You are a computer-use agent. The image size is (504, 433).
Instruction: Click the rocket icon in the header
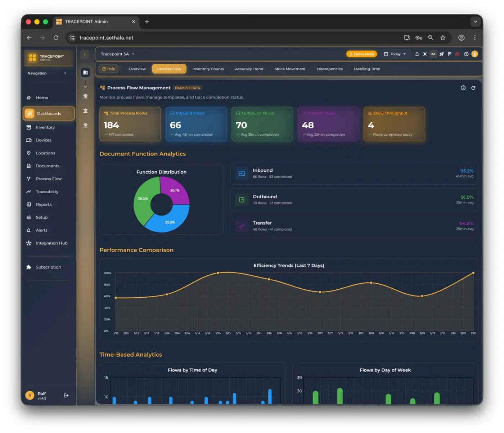tap(441, 54)
